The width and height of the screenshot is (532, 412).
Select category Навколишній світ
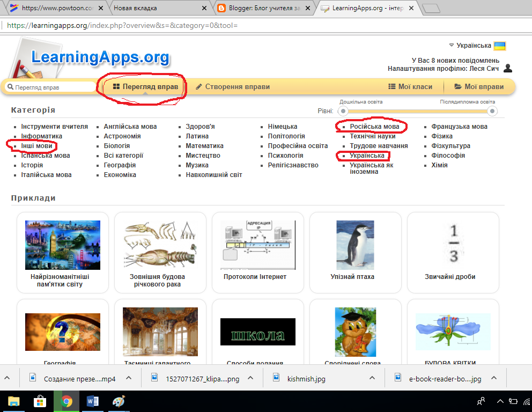pos(214,175)
